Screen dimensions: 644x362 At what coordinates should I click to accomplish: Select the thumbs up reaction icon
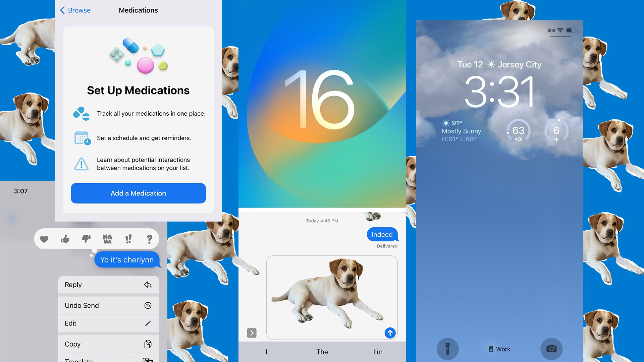(65, 239)
